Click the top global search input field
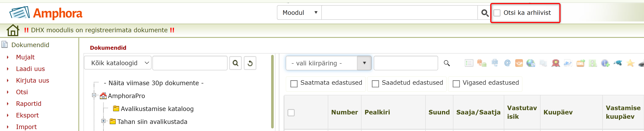 399,12
